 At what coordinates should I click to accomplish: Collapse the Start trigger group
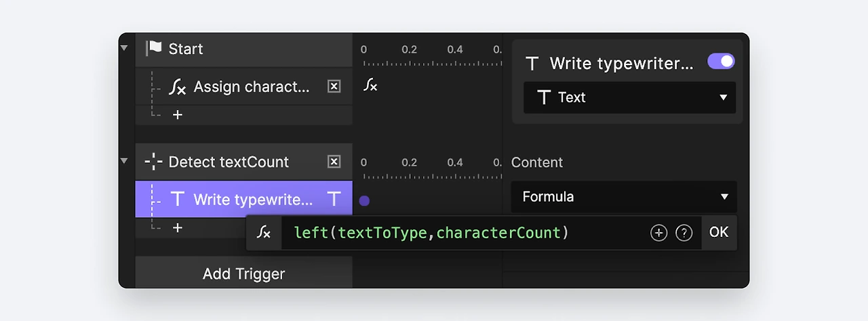click(x=123, y=48)
